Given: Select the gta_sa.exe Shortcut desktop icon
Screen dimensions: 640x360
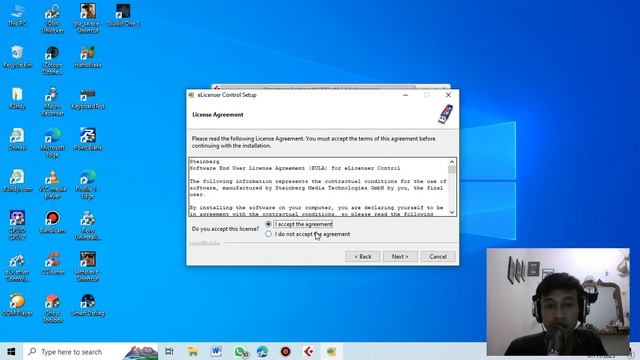Looking at the screenshot, I should 88,19.
